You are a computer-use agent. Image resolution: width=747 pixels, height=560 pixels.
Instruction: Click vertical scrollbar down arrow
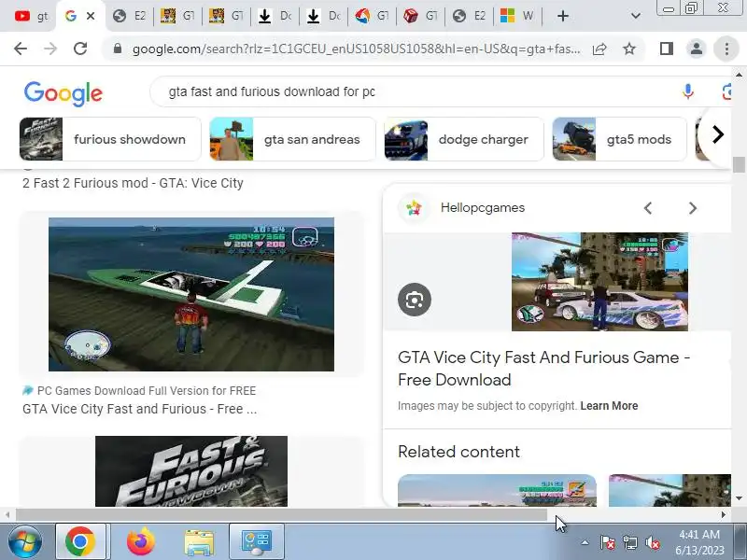pyautogui.click(x=739, y=498)
